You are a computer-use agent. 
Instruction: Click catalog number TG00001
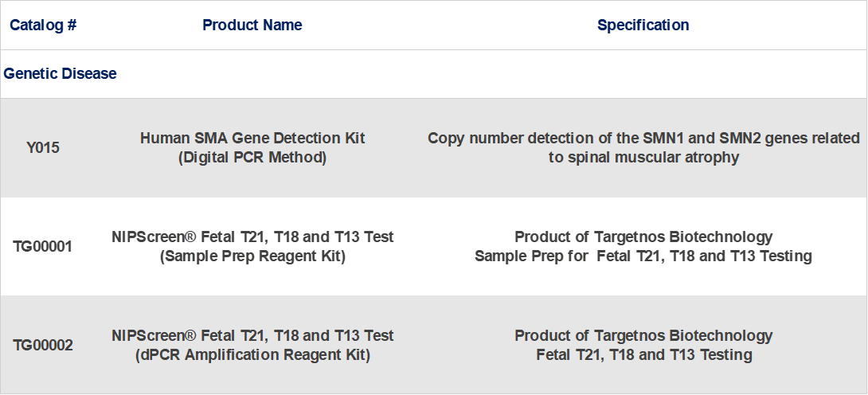click(x=43, y=247)
